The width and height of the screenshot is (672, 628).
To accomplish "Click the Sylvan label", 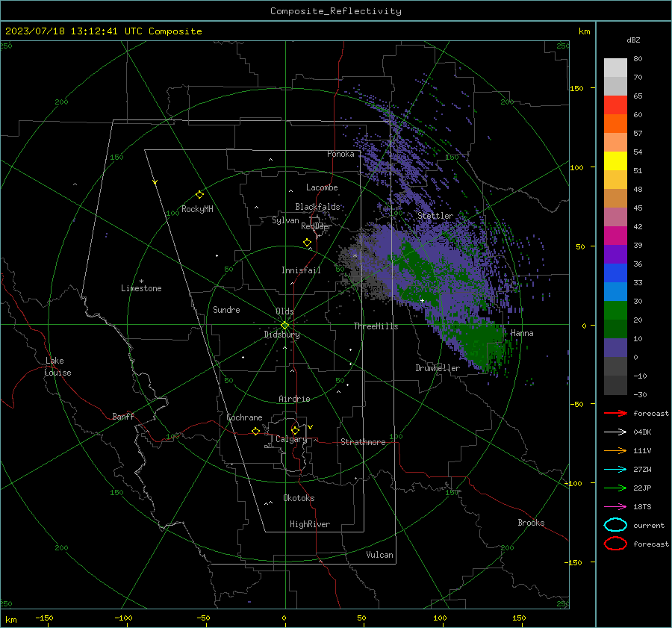I will (285, 220).
